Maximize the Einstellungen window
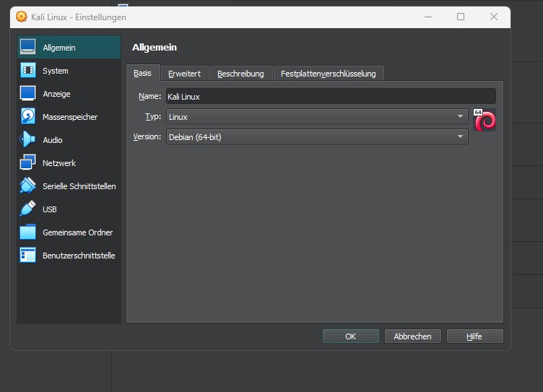 (x=461, y=17)
